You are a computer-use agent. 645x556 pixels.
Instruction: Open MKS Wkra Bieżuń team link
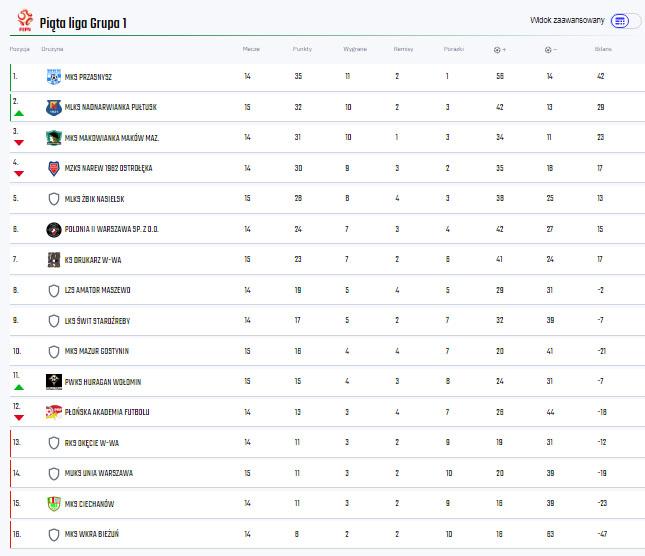[92, 534]
